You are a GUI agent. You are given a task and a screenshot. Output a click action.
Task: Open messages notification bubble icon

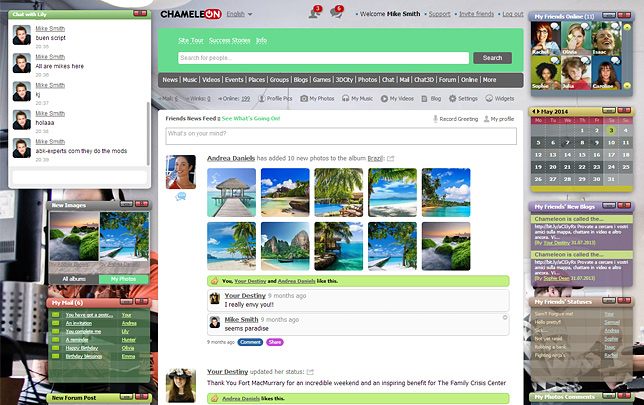click(336, 13)
